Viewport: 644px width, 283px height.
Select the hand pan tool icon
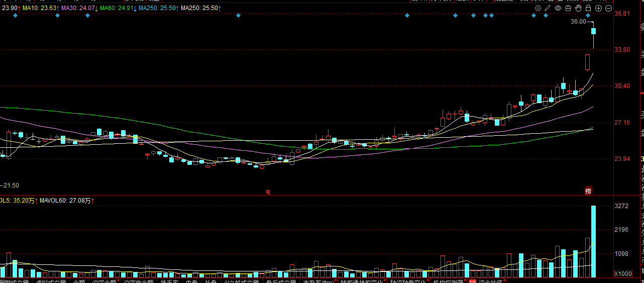click(578, 8)
